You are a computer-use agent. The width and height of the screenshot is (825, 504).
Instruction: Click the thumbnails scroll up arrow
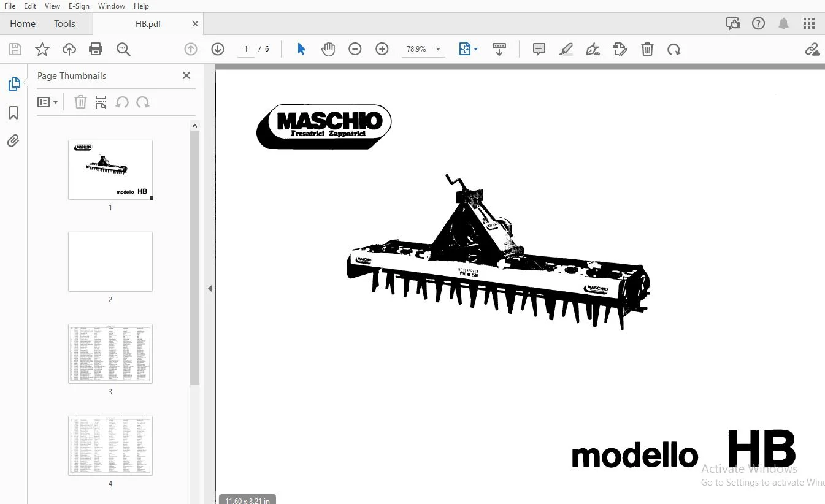click(195, 126)
